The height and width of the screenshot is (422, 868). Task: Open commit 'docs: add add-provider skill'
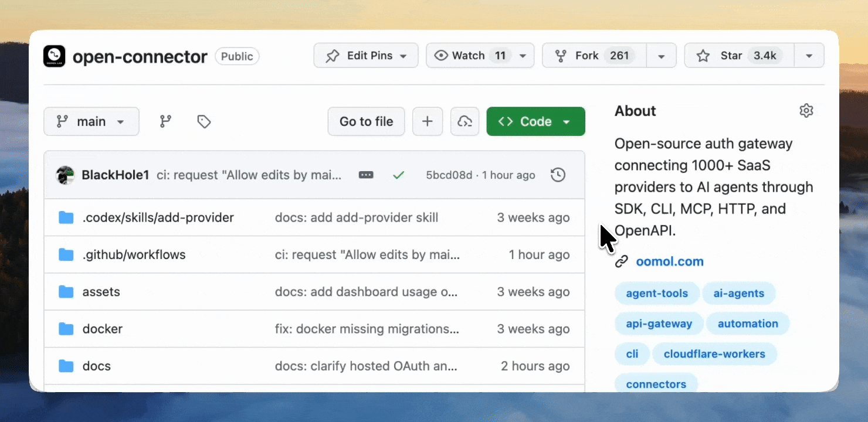pos(357,217)
